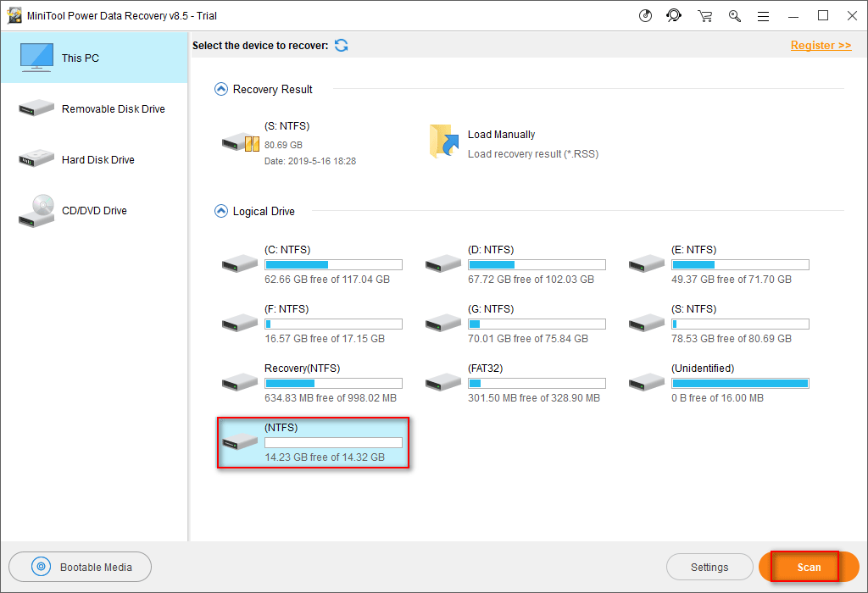Click the CD/DVD Drive disc icon

click(36, 211)
